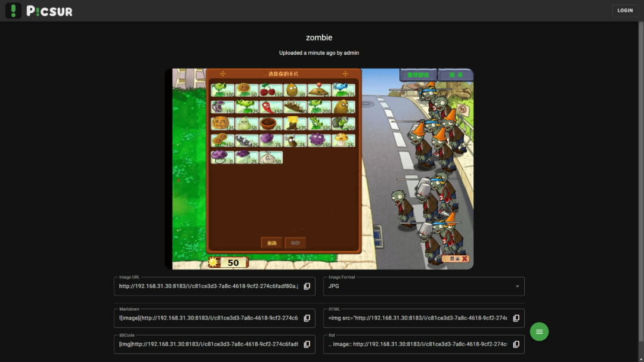Copy the HTML embed code
644x362 pixels.
tap(516, 318)
